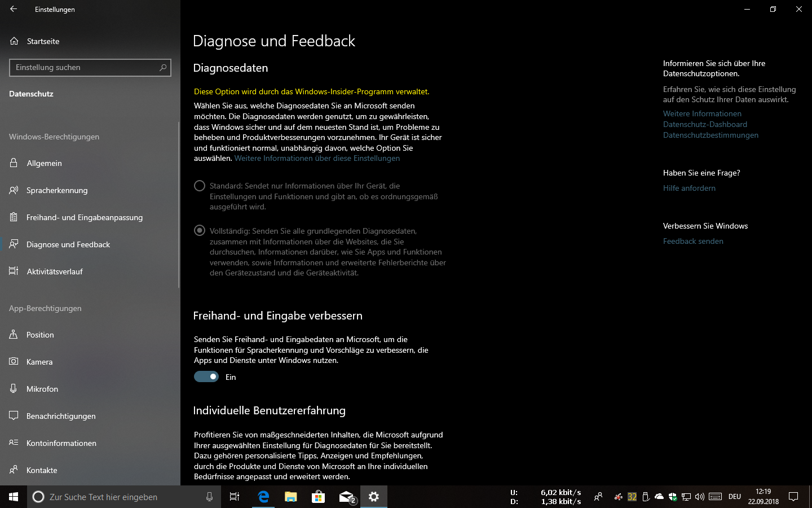Click the yellow 32 temperature tray icon
The image size is (812, 508).
[x=632, y=497]
